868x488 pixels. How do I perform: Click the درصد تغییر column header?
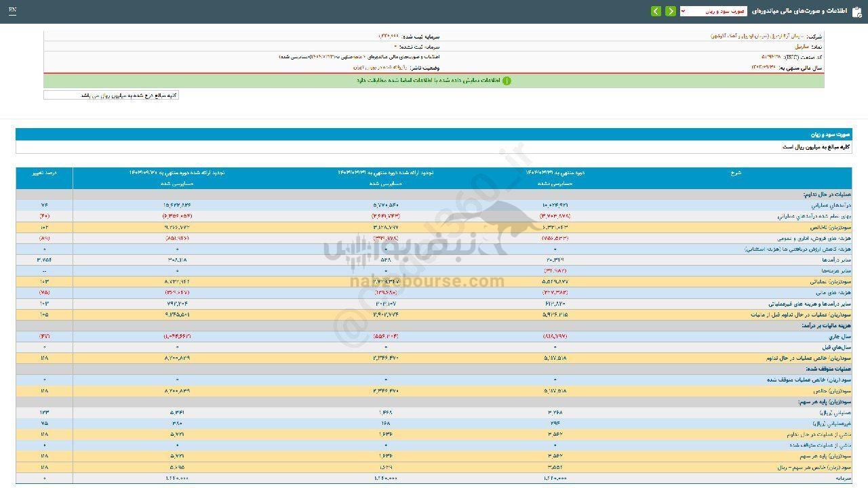pos(44,173)
